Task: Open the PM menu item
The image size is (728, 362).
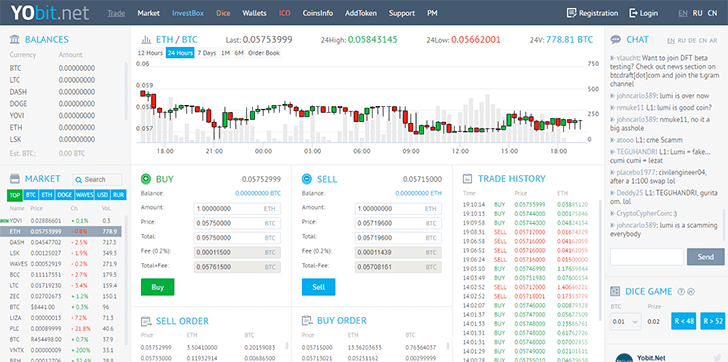Action: [x=432, y=13]
